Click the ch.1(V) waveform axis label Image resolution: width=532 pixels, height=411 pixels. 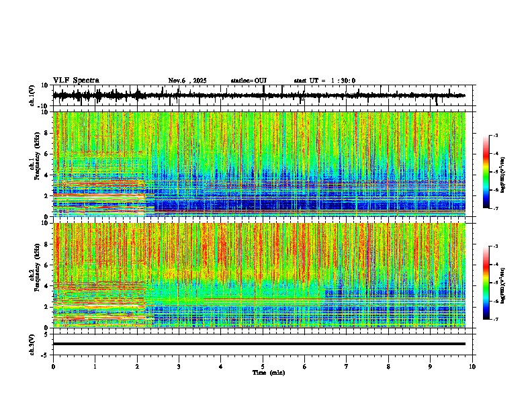(32, 95)
